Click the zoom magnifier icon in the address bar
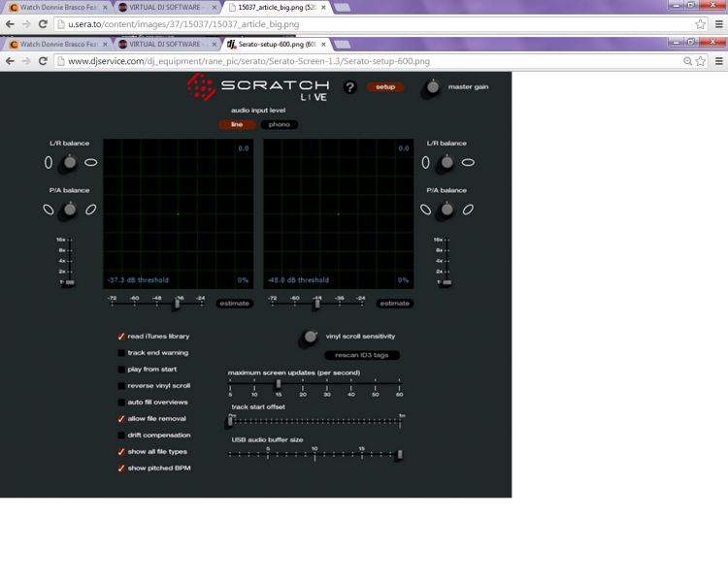Viewport: 728px width, 582px height. coord(687,61)
